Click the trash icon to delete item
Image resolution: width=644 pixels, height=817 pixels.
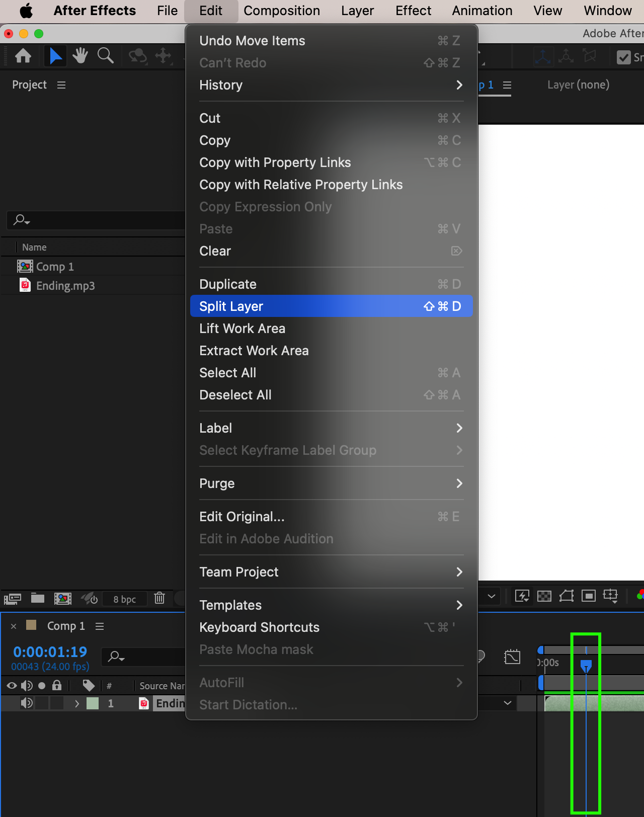pos(159,598)
